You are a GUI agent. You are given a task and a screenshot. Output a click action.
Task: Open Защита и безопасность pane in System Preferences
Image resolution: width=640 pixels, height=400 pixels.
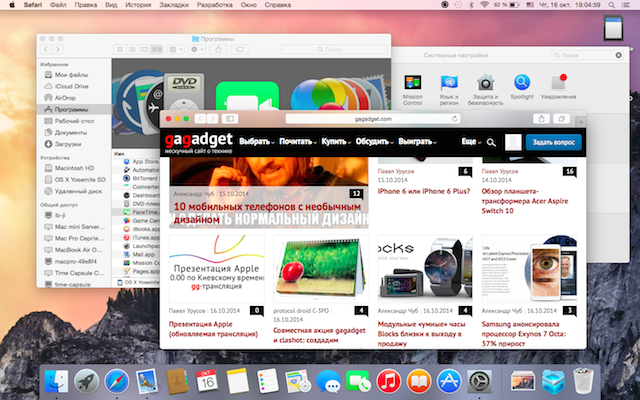pyautogui.click(x=485, y=90)
